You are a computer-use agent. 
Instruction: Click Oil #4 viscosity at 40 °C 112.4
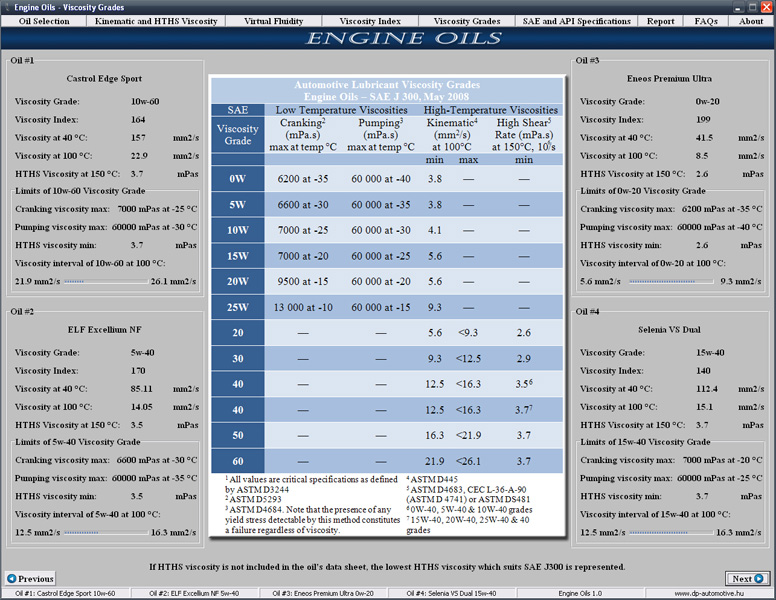[x=707, y=389]
